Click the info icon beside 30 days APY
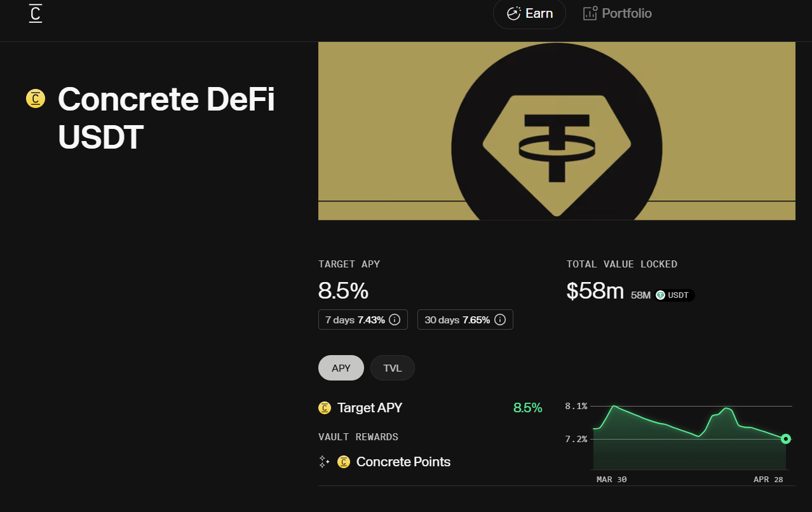Image resolution: width=812 pixels, height=512 pixels. click(x=500, y=320)
